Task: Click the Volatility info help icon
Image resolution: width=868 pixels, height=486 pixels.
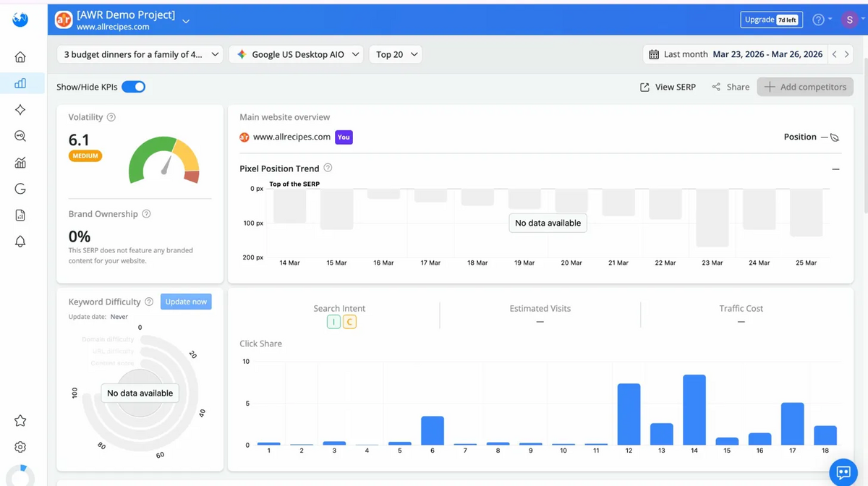Action: 111,117
